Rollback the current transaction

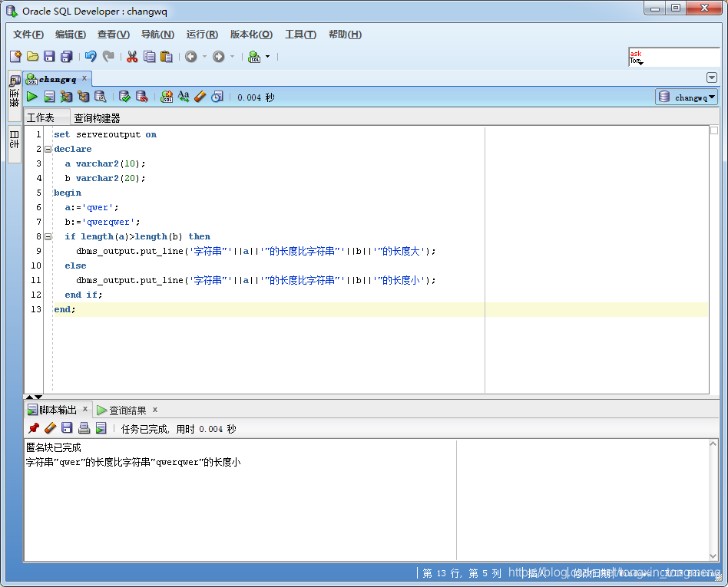[x=141, y=97]
